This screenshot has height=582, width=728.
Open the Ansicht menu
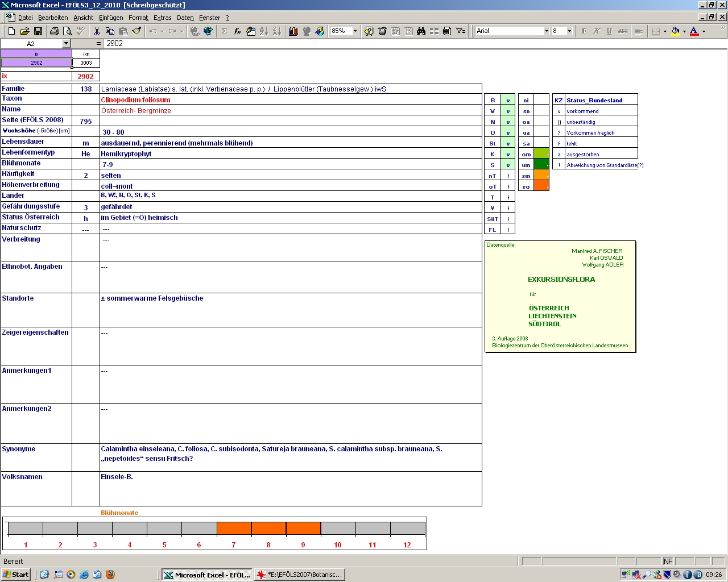click(84, 18)
